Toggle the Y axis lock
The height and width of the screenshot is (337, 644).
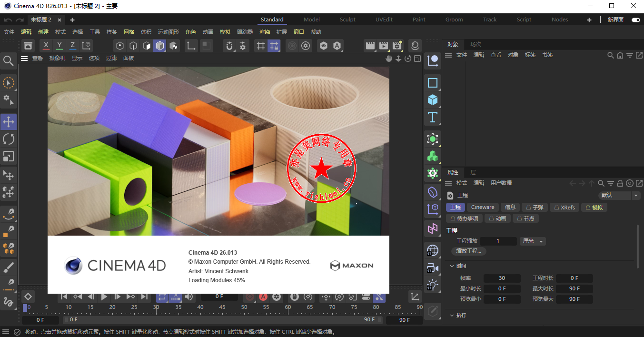[x=59, y=46]
